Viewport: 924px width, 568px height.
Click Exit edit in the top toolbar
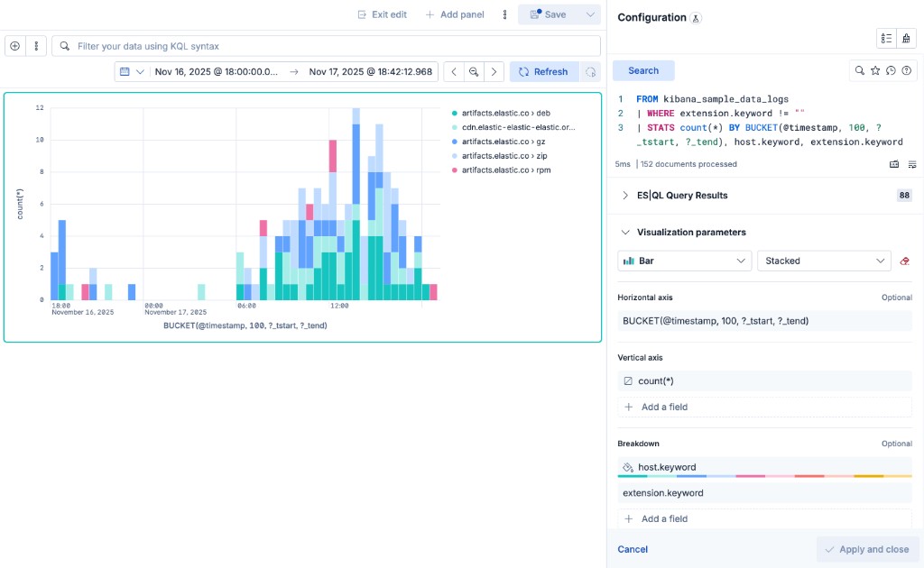(381, 14)
